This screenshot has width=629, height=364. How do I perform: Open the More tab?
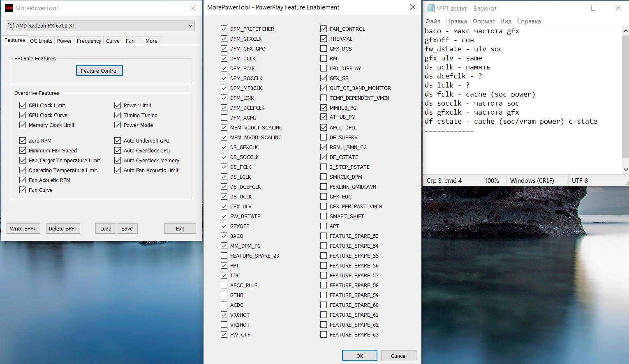tap(151, 41)
